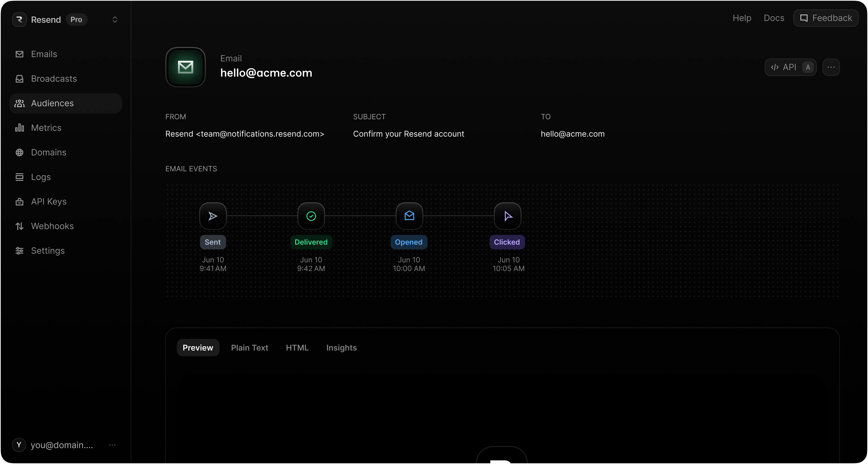The height and width of the screenshot is (464, 868).
Task: Select the Domains globe icon
Action: (x=19, y=152)
